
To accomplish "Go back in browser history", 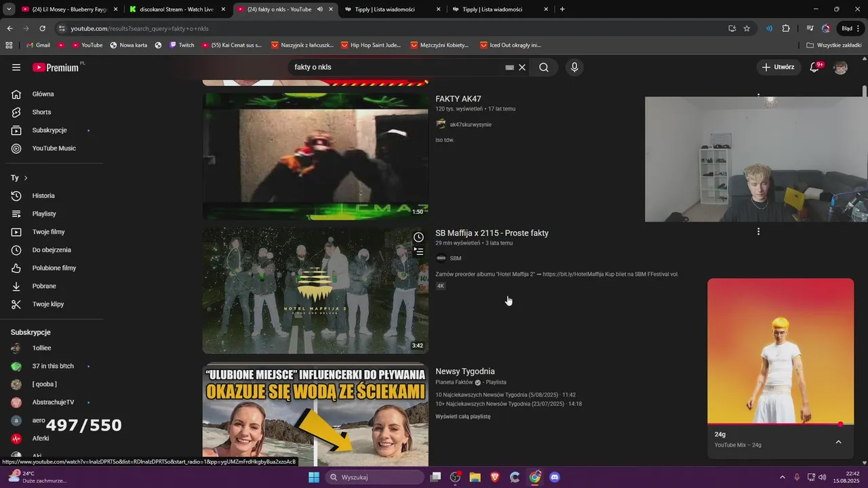I will (x=9, y=28).
